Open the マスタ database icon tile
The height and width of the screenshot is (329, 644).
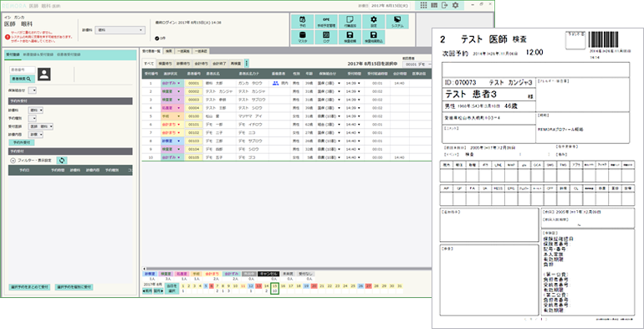302,37
